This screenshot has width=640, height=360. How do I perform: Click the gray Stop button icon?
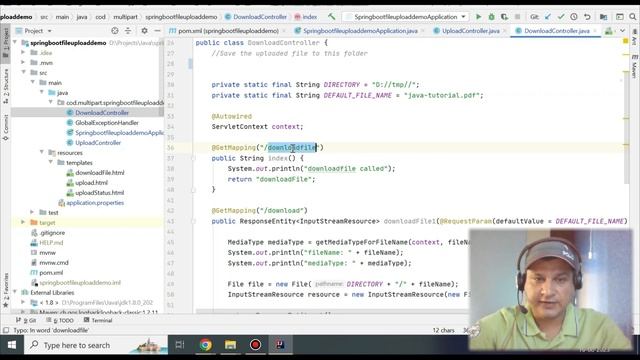pos(518,17)
